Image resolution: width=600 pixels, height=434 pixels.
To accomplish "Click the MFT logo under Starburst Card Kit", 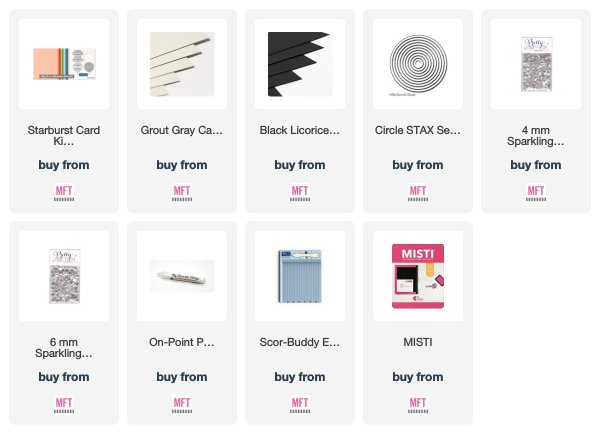I will coord(64,193).
